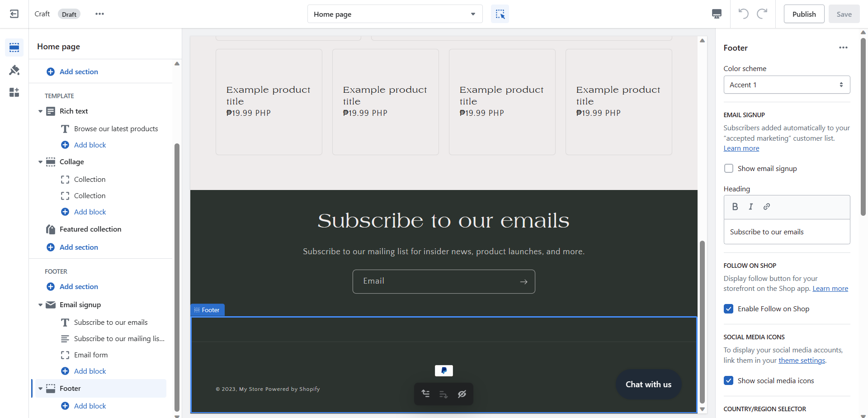Viewport: 868px width, 418px height.
Task: Click the Footer section icon in sidebar
Action: tap(51, 389)
